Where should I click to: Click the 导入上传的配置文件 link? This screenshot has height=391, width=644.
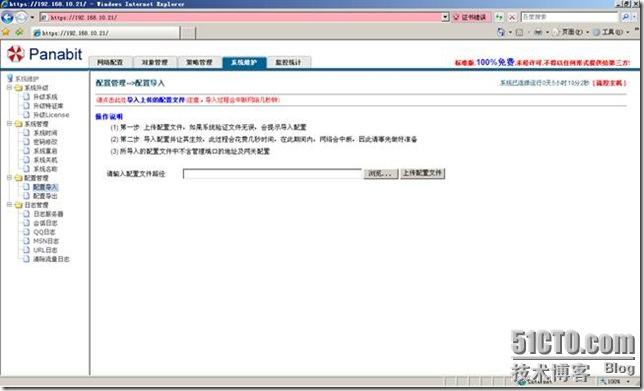156,100
